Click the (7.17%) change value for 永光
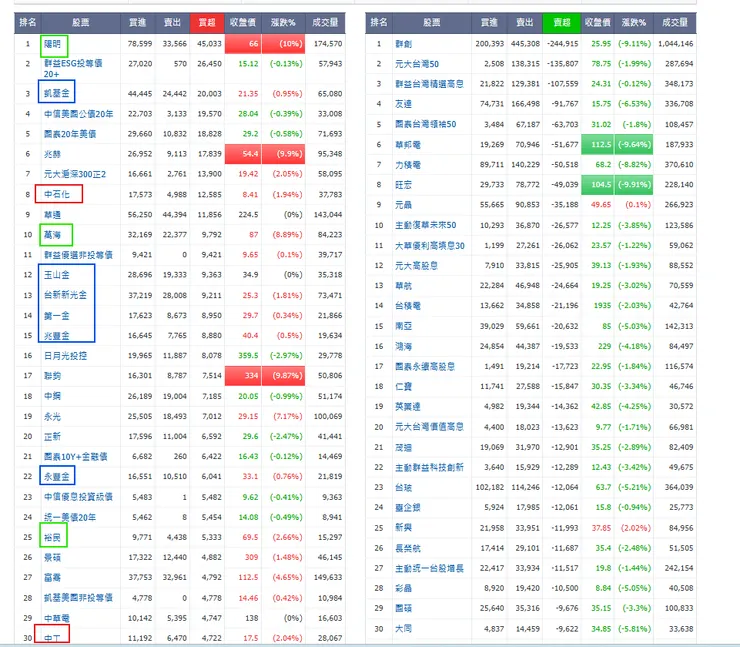The width and height of the screenshot is (740, 647). click(287, 416)
